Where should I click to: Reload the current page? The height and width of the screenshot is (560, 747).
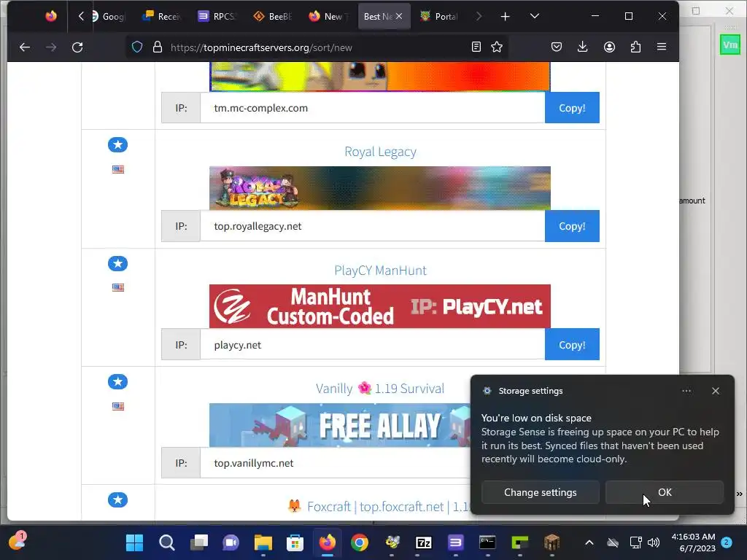(77, 47)
